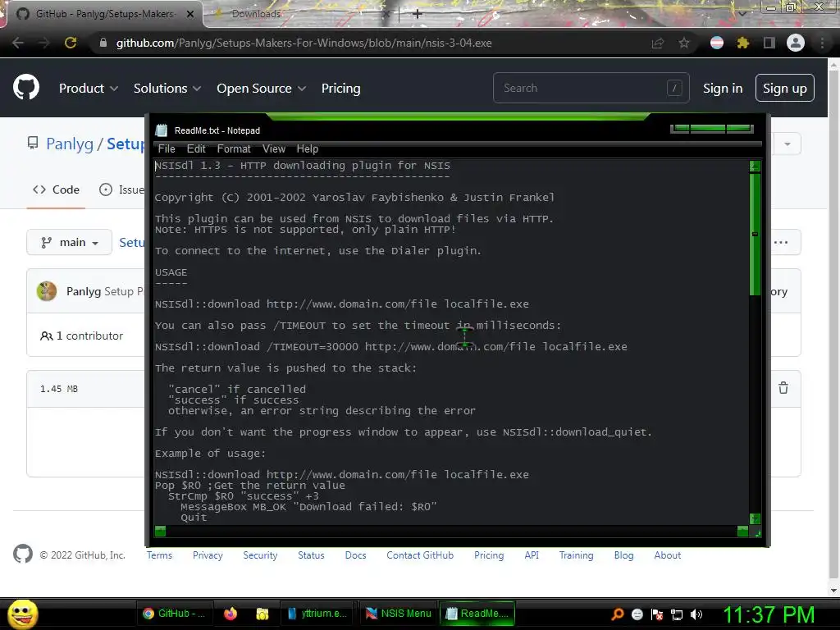Viewport: 840px width, 630px height.
Task: Open the dropdown arrow near the repo header
Action: point(787,144)
